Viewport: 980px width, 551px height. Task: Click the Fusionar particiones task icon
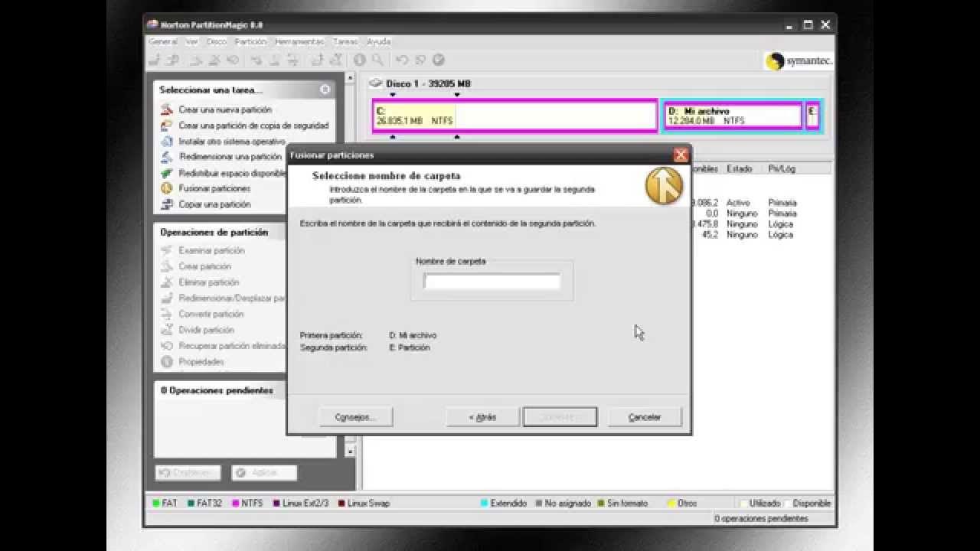[167, 188]
